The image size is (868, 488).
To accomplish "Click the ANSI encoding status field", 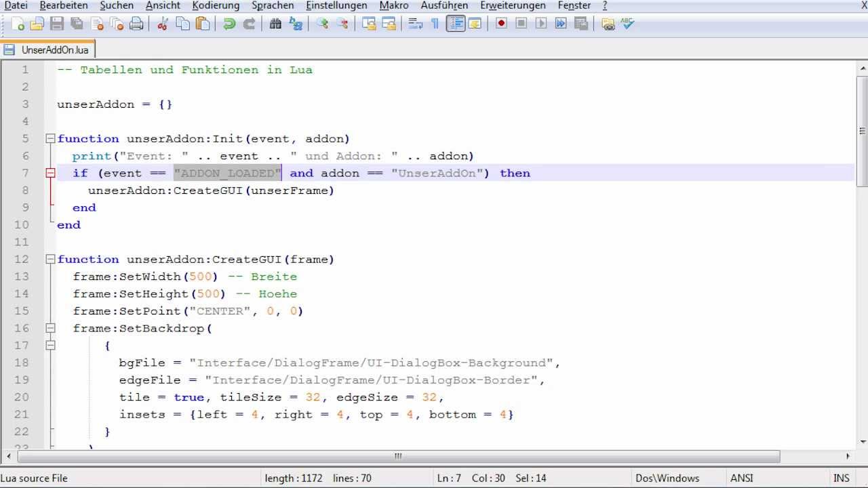I will (x=742, y=478).
